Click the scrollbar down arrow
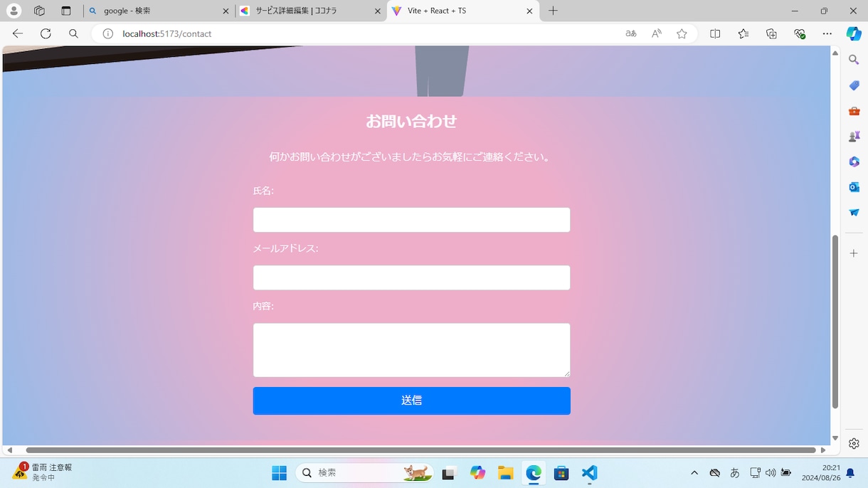 (835, 438)
